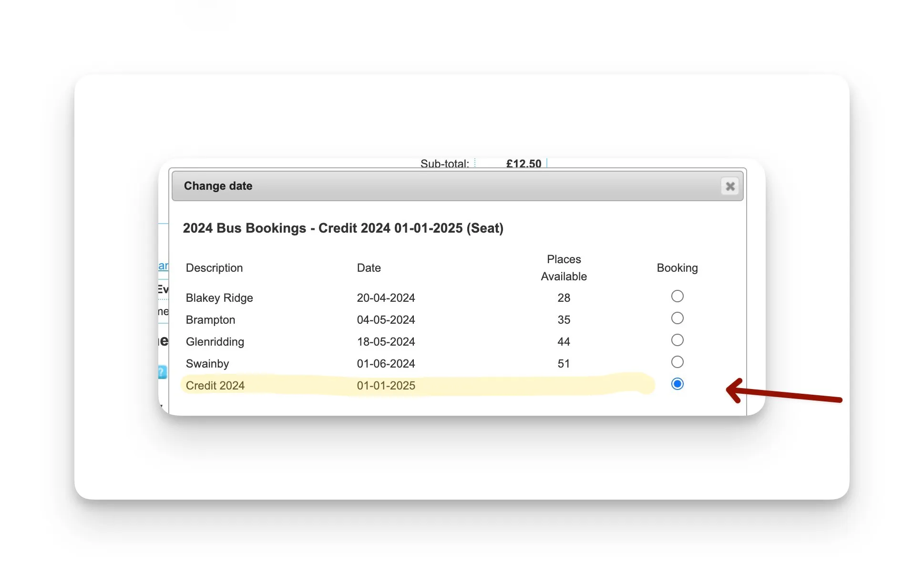The image size is (924, 574).
Task: Click the Brampton date 04-05-2024
Action: [x=386, y=320]
